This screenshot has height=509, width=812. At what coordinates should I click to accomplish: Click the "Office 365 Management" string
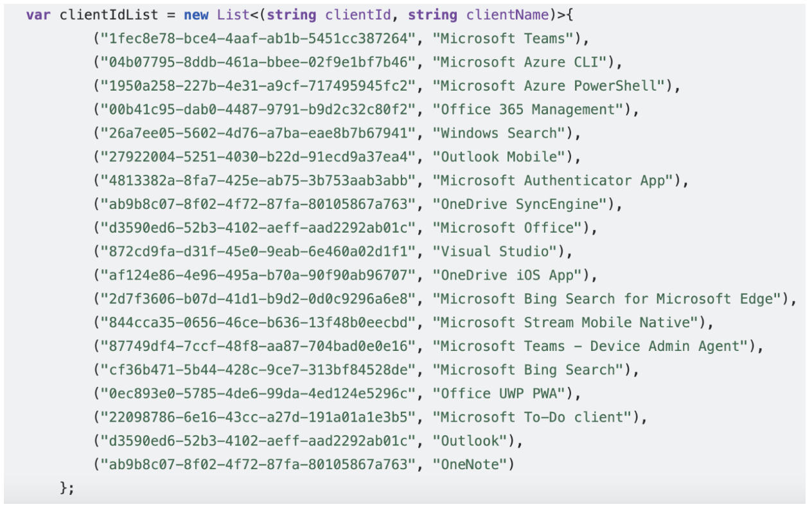point(527,110)
